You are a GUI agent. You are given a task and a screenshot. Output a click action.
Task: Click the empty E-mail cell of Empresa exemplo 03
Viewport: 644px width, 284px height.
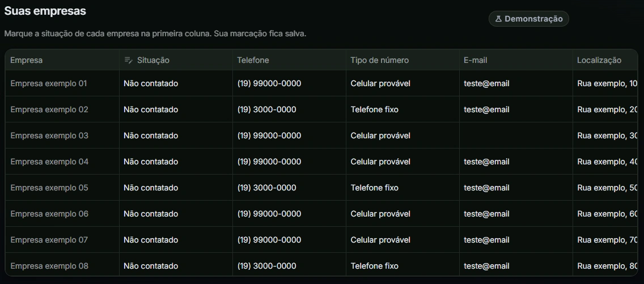point(516,135)
